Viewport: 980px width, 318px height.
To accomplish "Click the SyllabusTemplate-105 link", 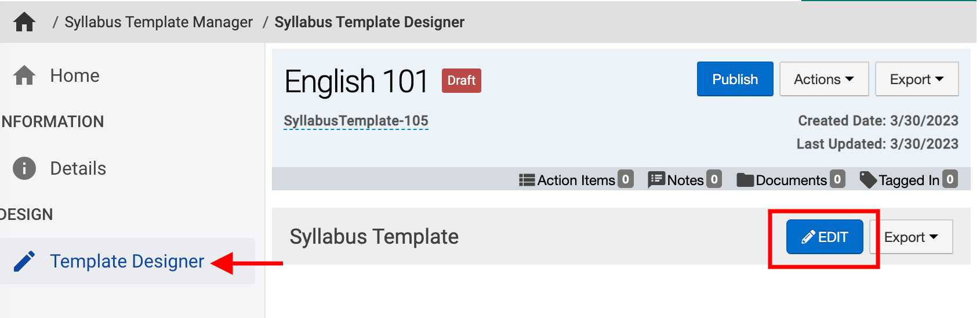I will point(356,121).
